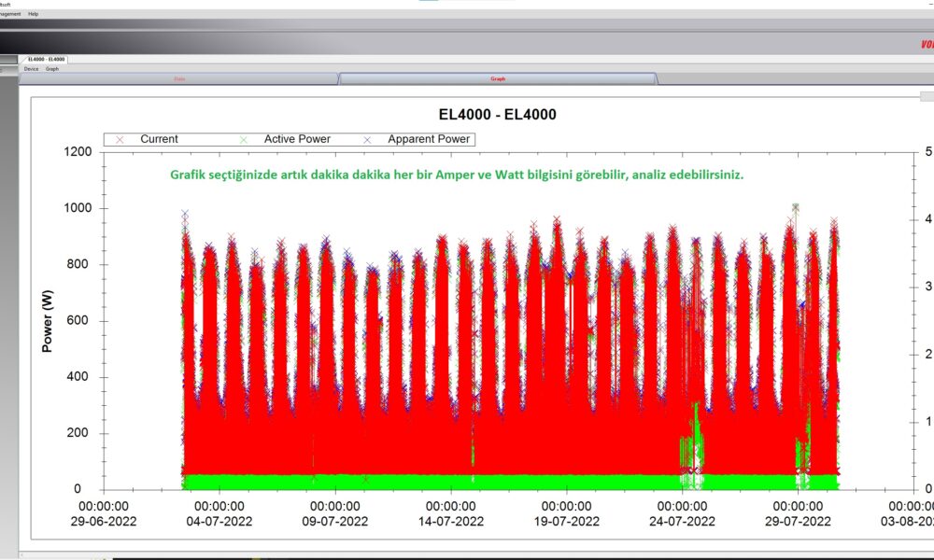
Task: Click the green Active Power legend marker
Action: 244,139
